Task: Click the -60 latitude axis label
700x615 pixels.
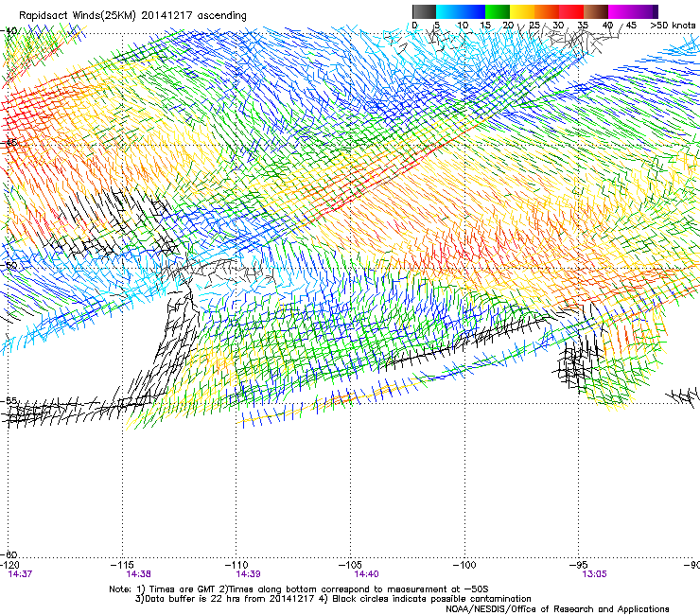Action: [9, 555]
